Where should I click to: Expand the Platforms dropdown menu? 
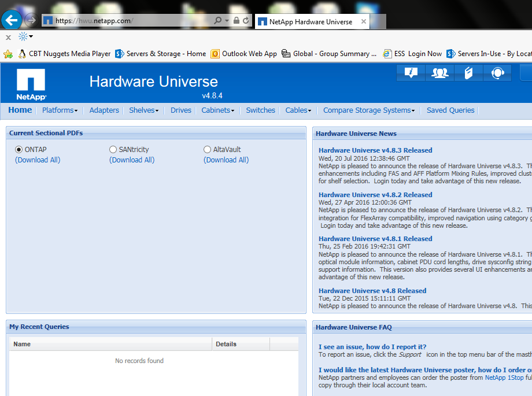[60, 110]
